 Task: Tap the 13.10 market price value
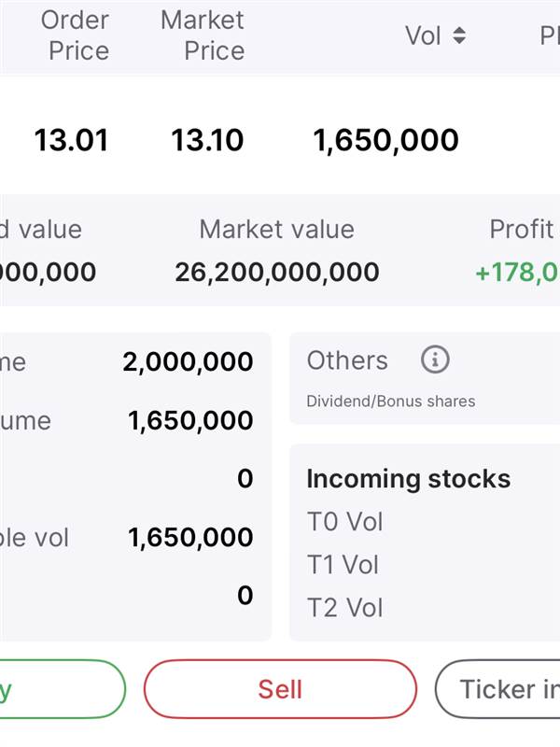click(x=207, y=141)
